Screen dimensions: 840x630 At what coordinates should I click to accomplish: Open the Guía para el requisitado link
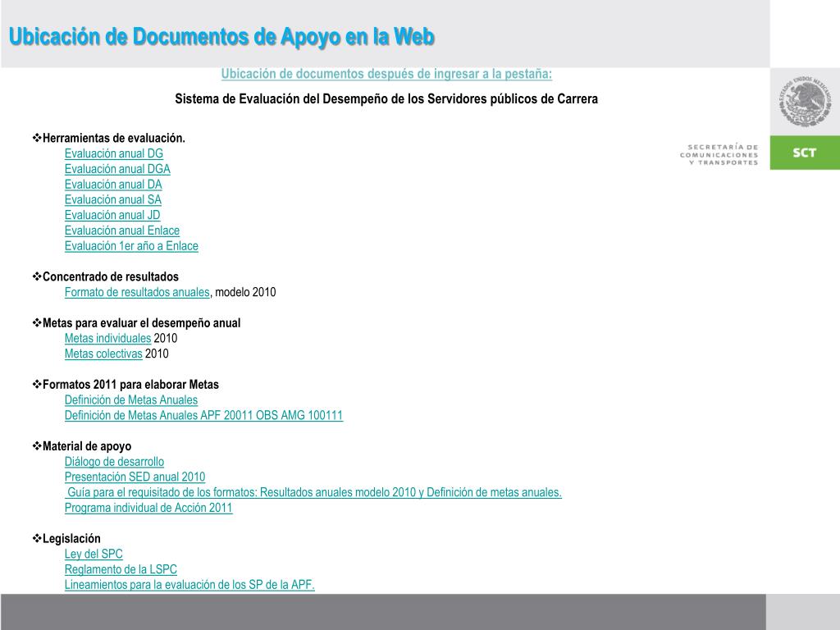coord(313,492)
